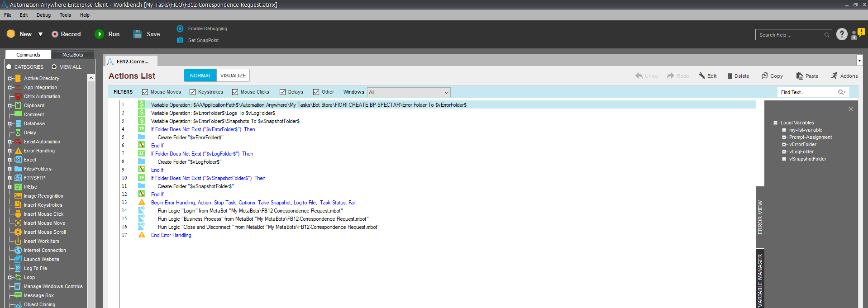Click the Copy icon in Actions List toolbar
Viewport: 868px width, 308px height.
coord(765,76)
